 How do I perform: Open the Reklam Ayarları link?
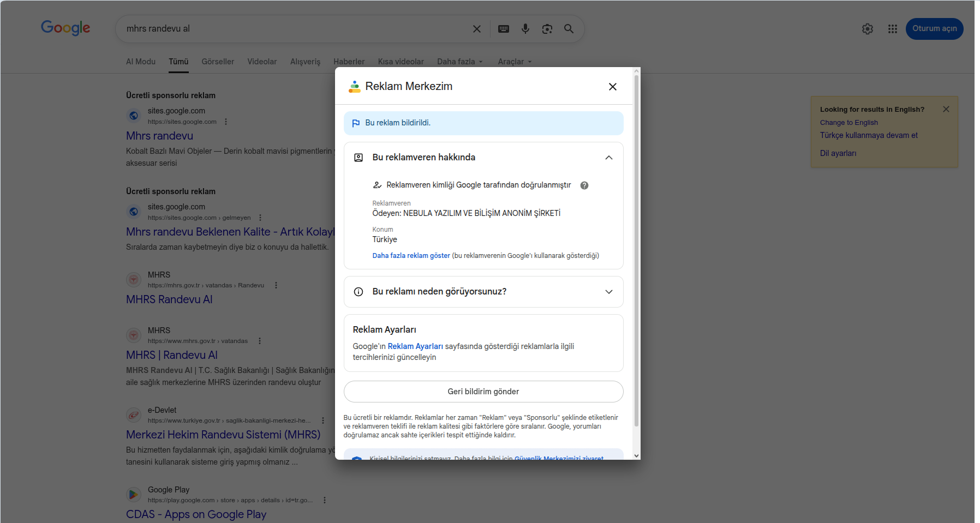tap(415, 346)
